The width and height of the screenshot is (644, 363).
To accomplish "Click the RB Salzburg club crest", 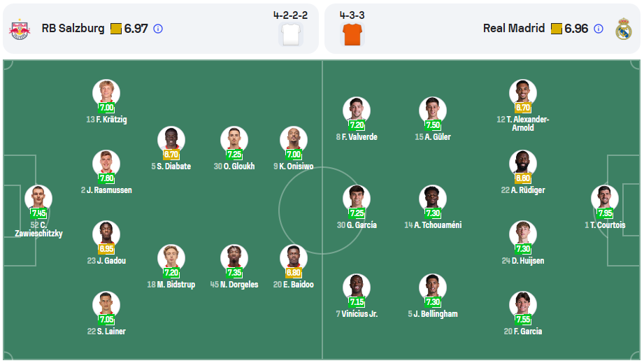I will 19,29.
